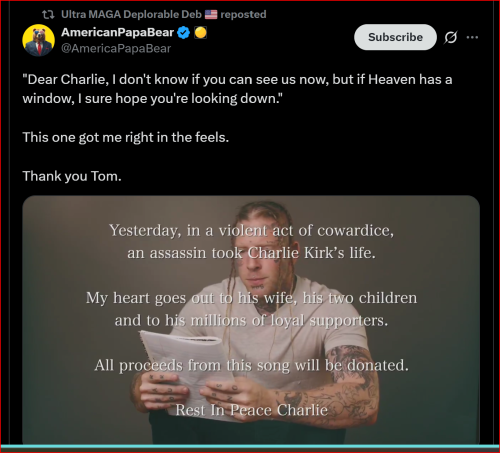Screen dimensions: 500x453
Task: Open the @AmericaPapaBear handle link
Action: 116,49
